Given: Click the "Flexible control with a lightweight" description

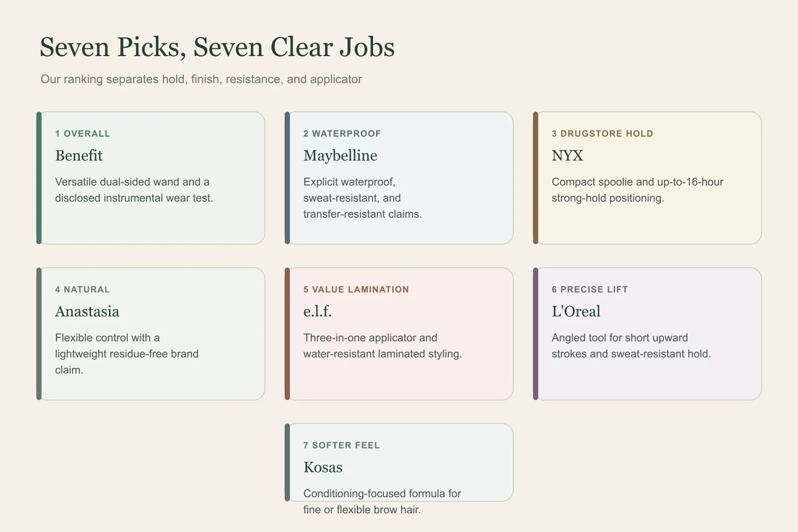Looking at the screenshot, I should [x=127, y=354].
